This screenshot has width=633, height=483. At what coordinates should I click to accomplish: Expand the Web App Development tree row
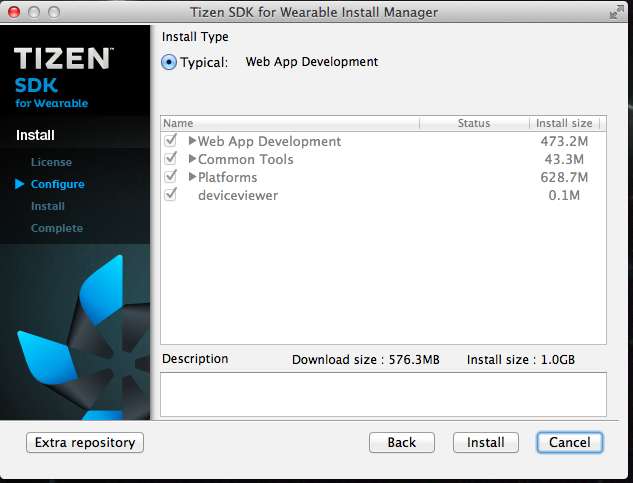(x=193, y=141)
